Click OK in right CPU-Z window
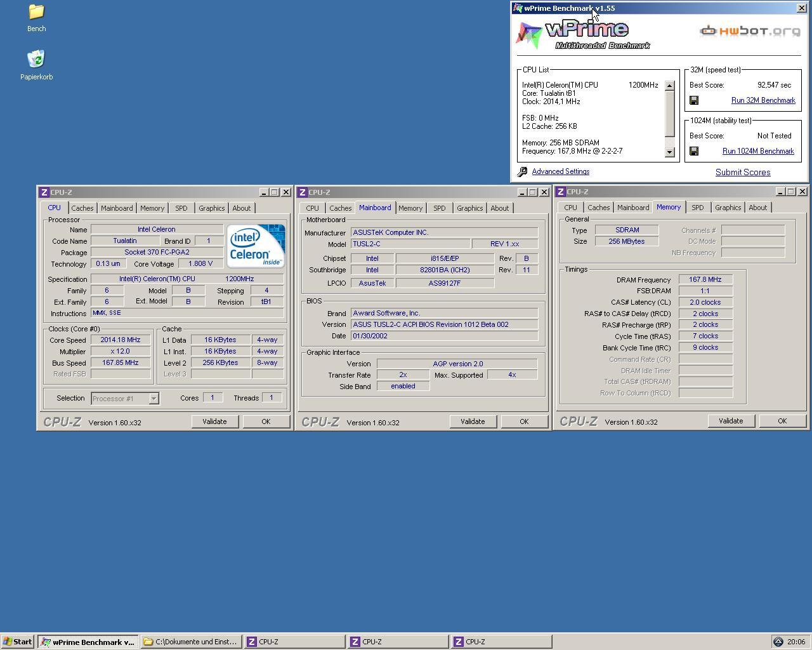The height and width of the screenshot is (650, 812). 782,421
